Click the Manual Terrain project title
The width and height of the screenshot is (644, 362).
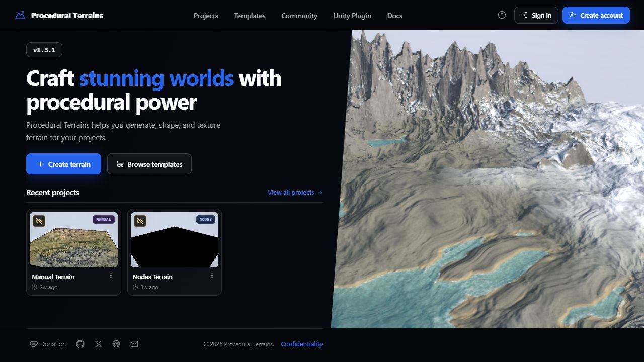tap(53, 277)
